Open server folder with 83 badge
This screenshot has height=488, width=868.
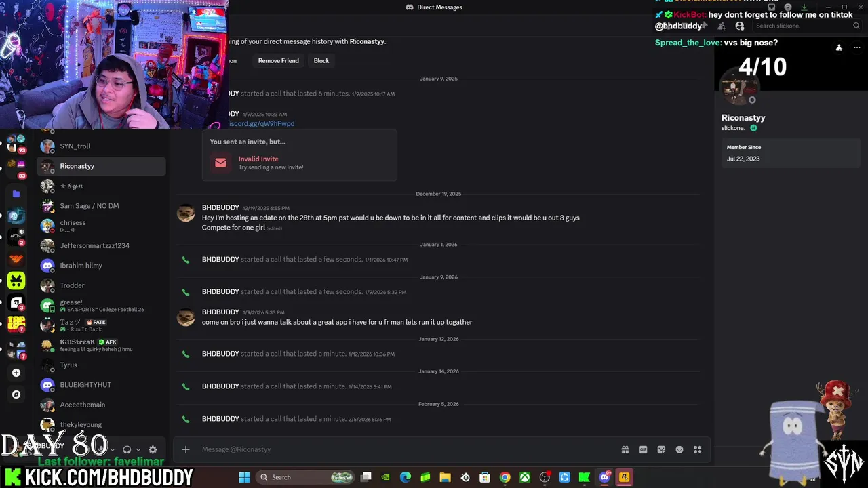pyautogui.click(x=16, y=169)
